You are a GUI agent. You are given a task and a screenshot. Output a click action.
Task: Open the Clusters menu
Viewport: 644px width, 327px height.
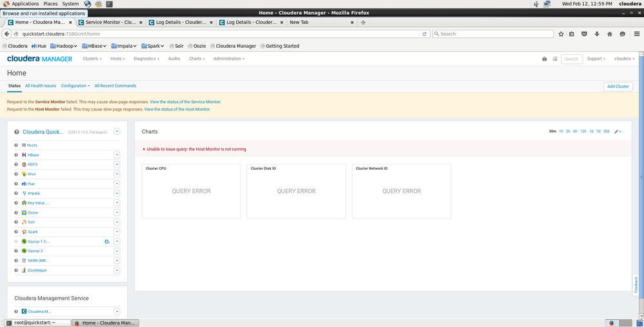point(92,59)
